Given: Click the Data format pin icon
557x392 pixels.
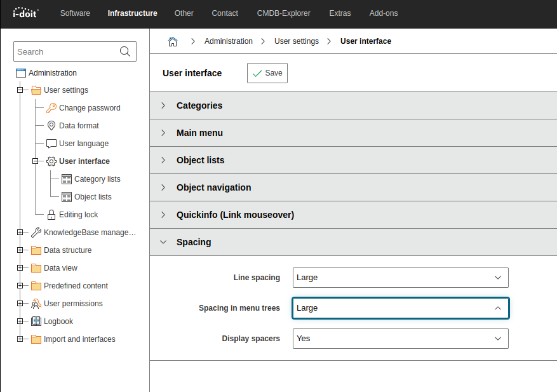Looking at the screenshot, I should click(51, 126).
